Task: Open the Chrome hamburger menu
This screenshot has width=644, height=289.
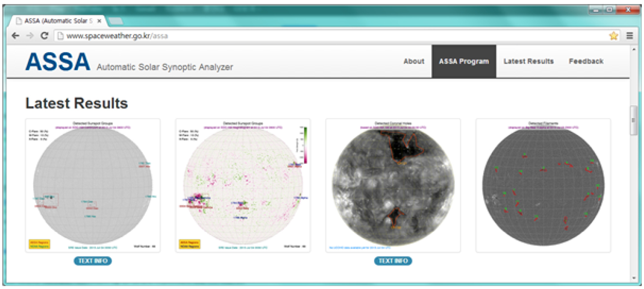Action: pos(630,36)
